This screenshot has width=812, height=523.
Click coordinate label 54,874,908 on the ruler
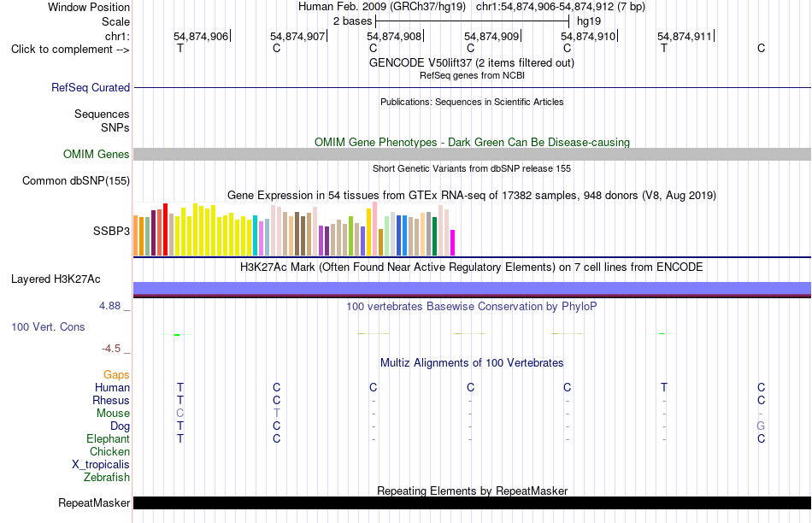coord(394,36)
